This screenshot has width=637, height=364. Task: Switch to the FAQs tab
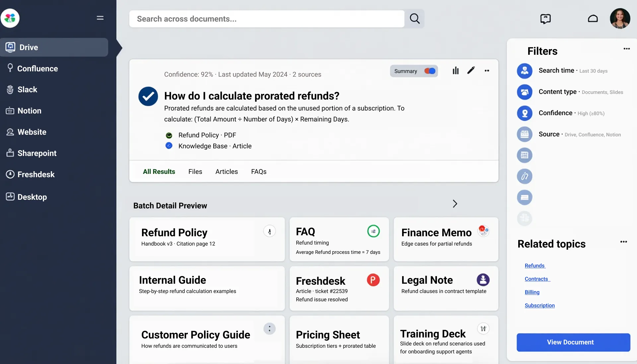click(x=259, y=172)
